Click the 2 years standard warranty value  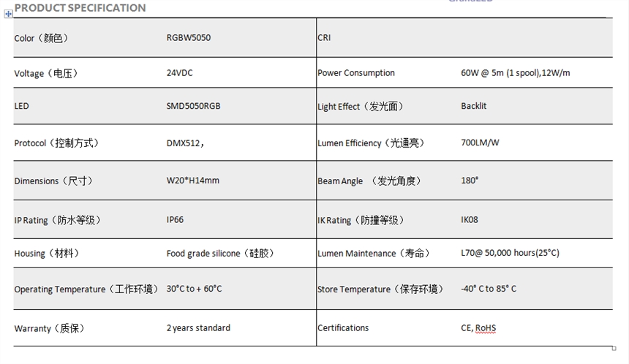point(198,327)
